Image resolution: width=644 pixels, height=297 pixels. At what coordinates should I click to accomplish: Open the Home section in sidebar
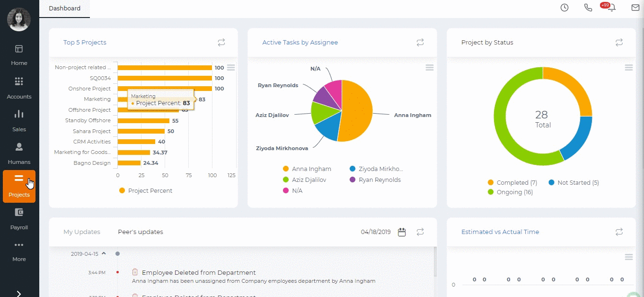(19, 55)
